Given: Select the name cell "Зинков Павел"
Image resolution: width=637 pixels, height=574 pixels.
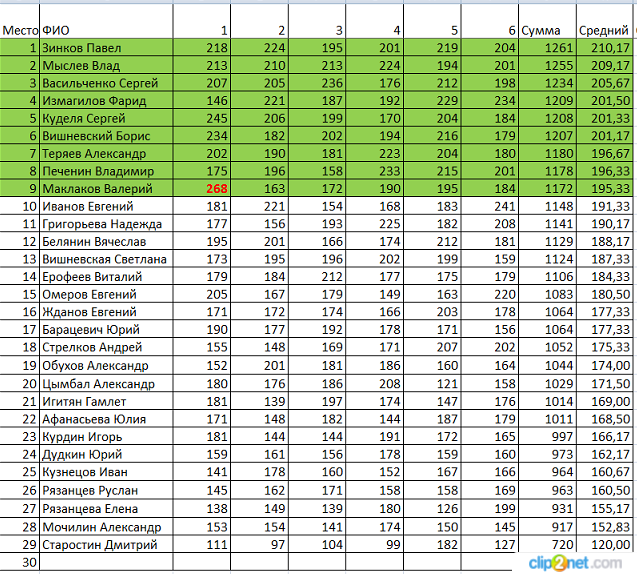Looking at the screenshot, I should click(x=105, y=48).
